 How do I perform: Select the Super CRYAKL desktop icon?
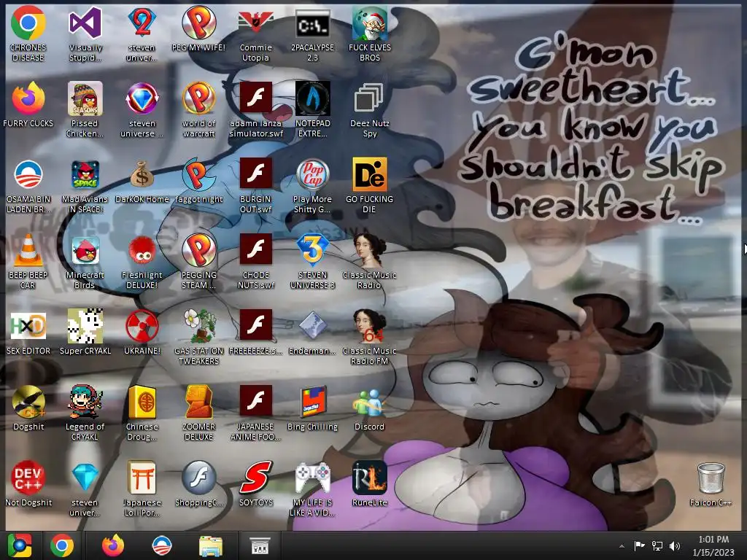pos(85,326)
